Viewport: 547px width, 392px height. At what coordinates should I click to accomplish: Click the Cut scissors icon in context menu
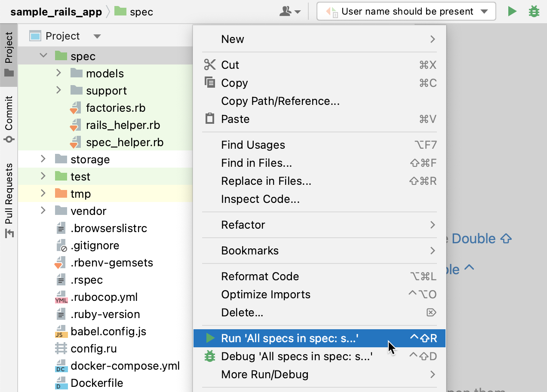point(209,64)
